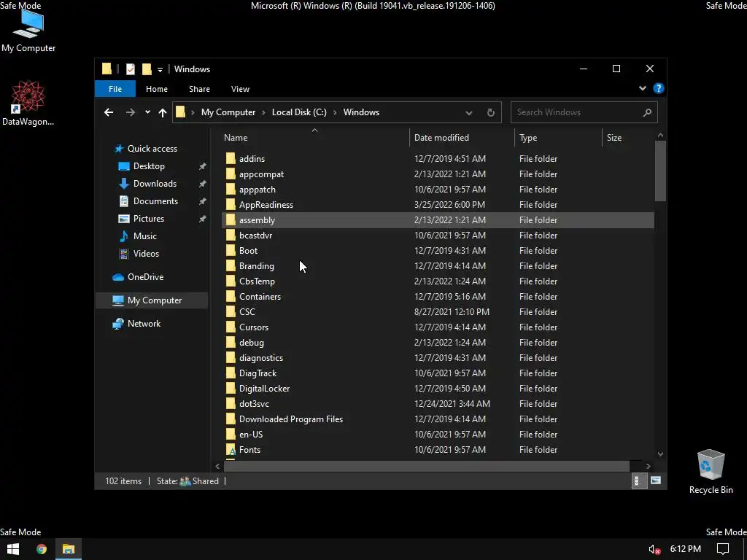Viewport: 747px width, 560px height.
Task: Select the AppReadiness folder icon
Action: pyautogui.click(x=231, y=205)
